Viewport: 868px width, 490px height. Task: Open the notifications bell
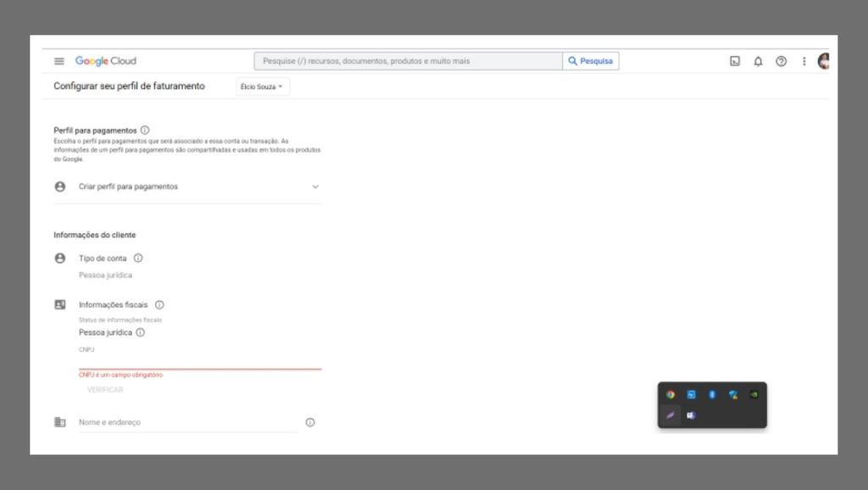click(x=758, y=61)
